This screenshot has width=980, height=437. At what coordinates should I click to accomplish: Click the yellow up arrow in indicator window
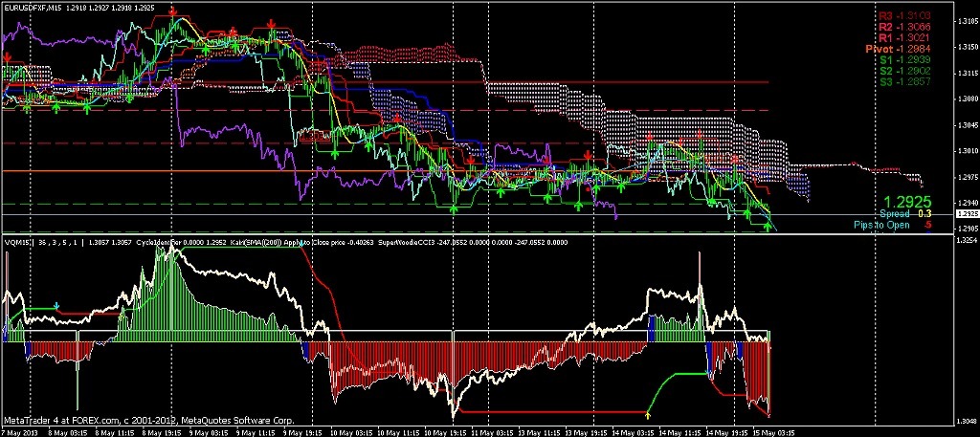tap(648, 414)
